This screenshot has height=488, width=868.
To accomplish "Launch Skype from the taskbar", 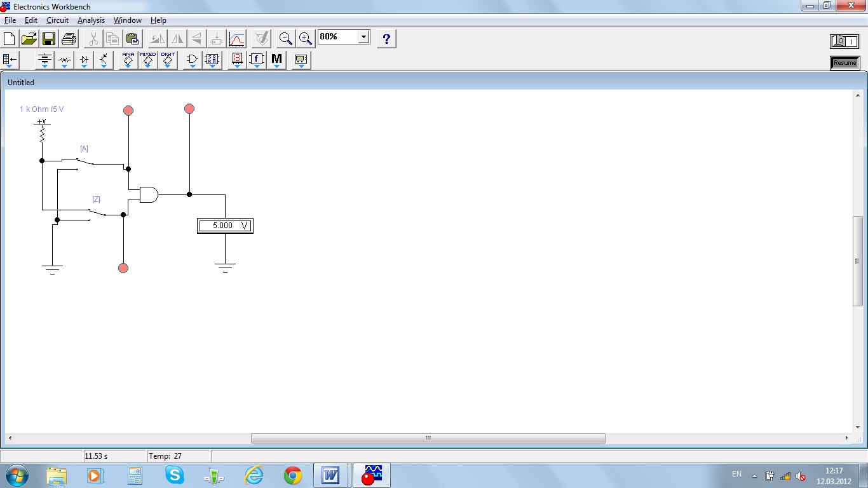I will (174, 475).
